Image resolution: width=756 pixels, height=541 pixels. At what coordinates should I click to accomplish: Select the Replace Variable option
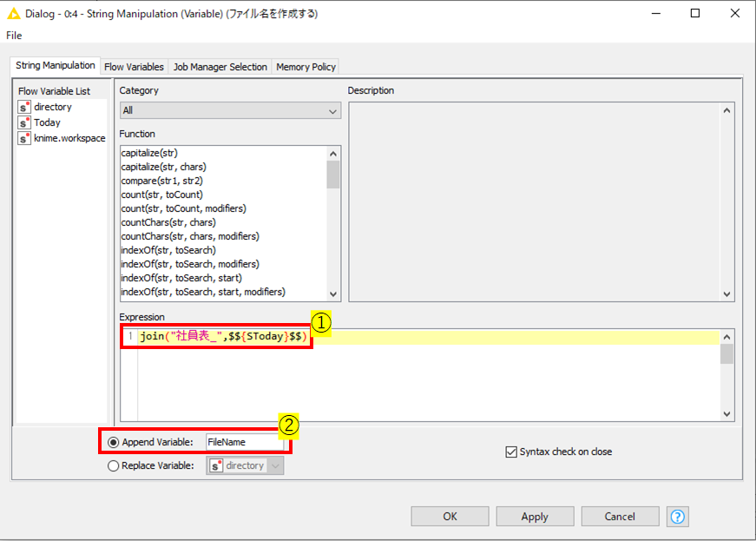[113, 465]
